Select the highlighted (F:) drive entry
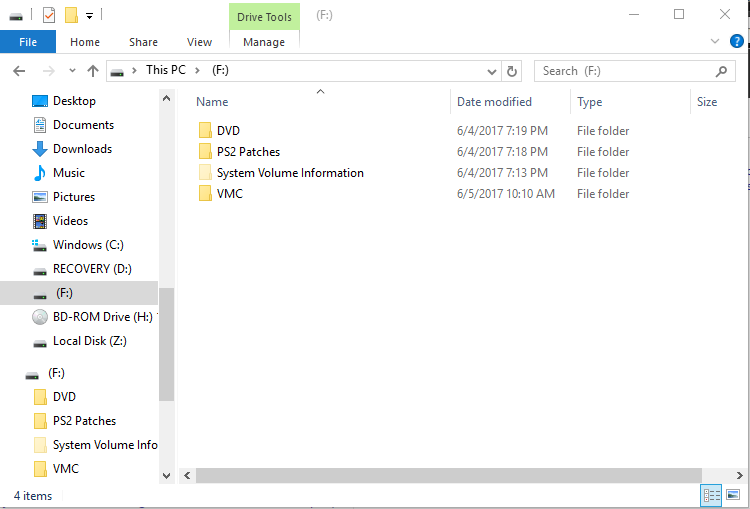Image resolution: width=750 pixels, height=509 pixels. tap(79, 293)
